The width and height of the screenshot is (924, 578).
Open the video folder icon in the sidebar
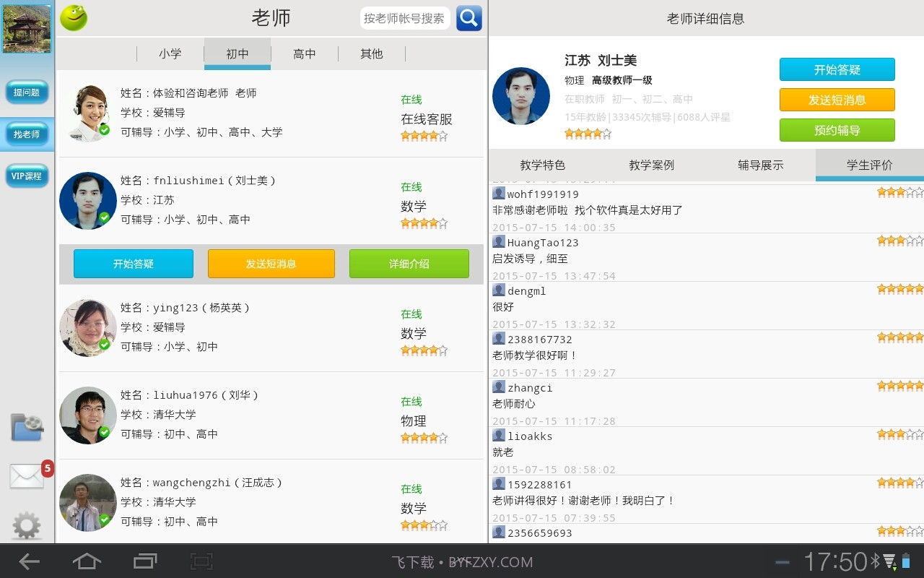point(27,428)
